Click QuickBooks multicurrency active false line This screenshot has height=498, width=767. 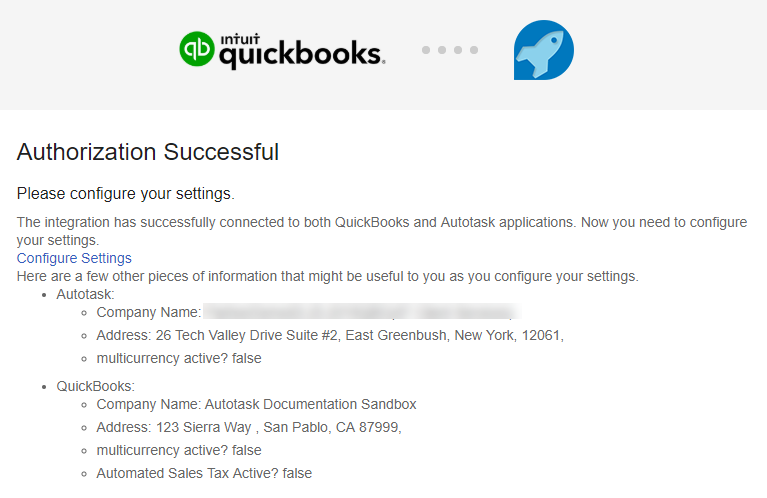tap(179, 450)
